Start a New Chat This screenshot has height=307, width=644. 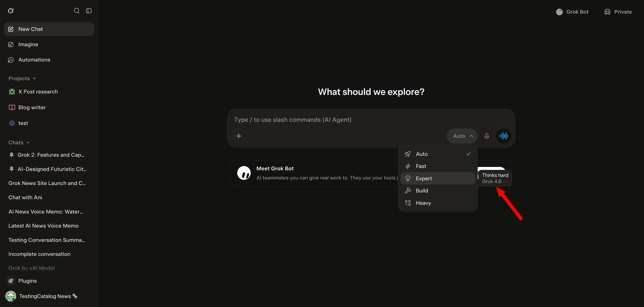tap(49, 29)
